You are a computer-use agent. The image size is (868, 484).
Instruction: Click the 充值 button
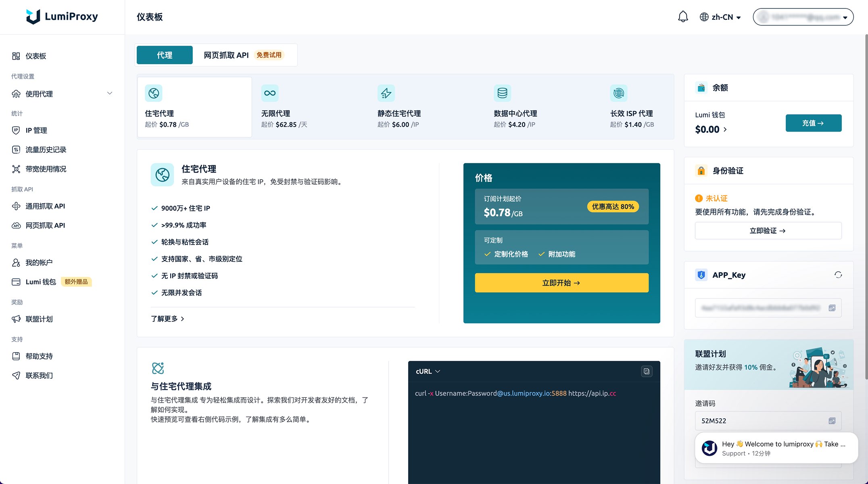pos(813,123)
